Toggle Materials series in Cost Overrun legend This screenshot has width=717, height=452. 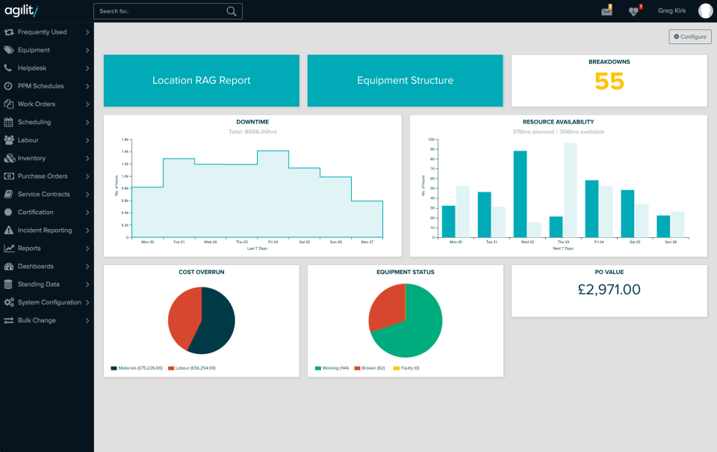pos(137,368)
